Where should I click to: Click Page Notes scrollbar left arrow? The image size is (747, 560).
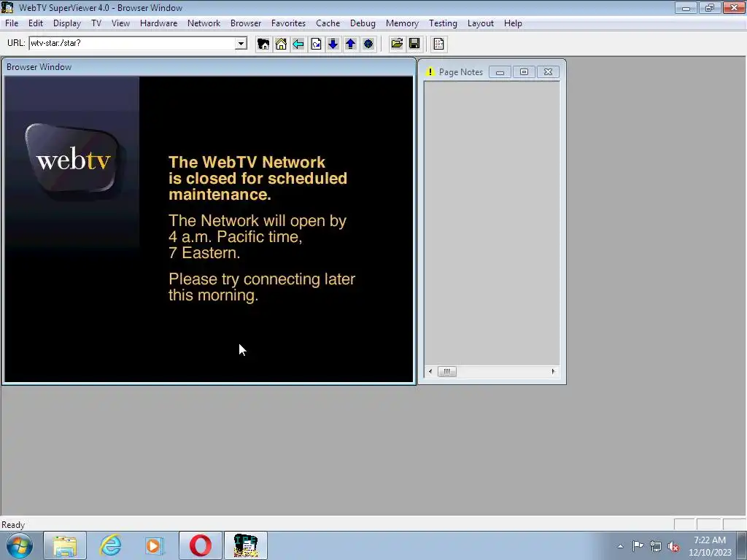pyautogui.click(x=430, y=371)
